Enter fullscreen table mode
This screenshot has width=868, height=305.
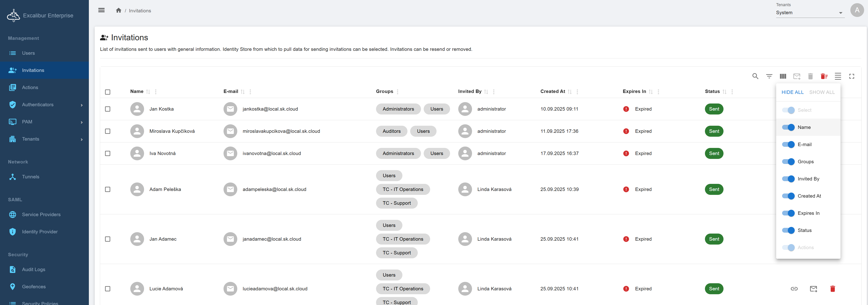[852, 76]
